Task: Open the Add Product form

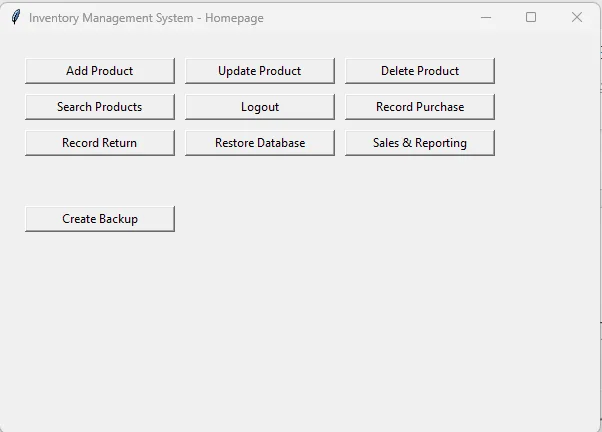Action: coord(100,71)
